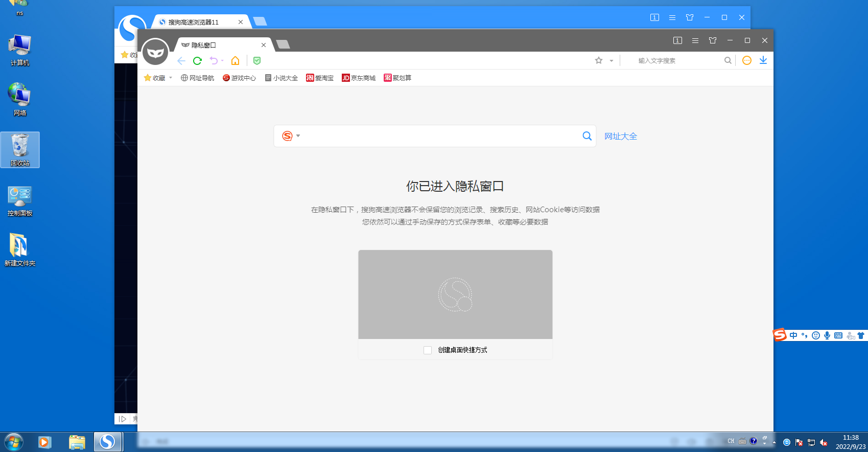Close the 隐私窗口 tab
Image resolution: width=868 pixels, height=452 pixels.
click(x=264, y=45)
